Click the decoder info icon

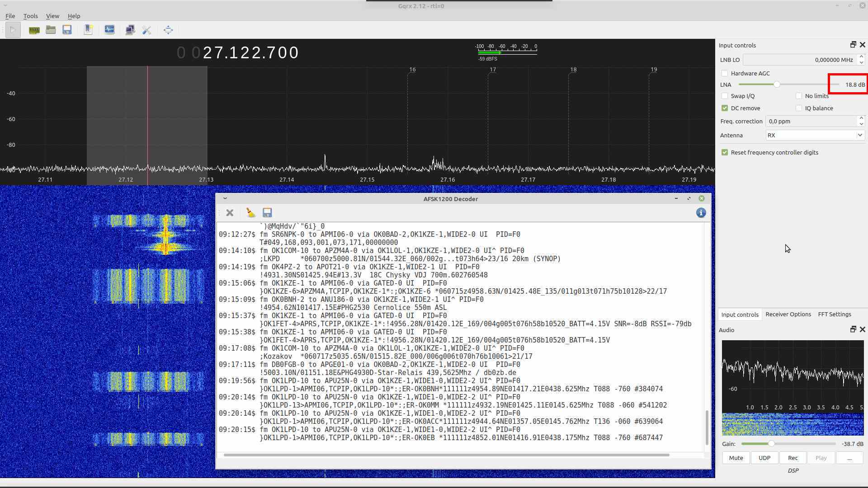(x=701, y=213)
